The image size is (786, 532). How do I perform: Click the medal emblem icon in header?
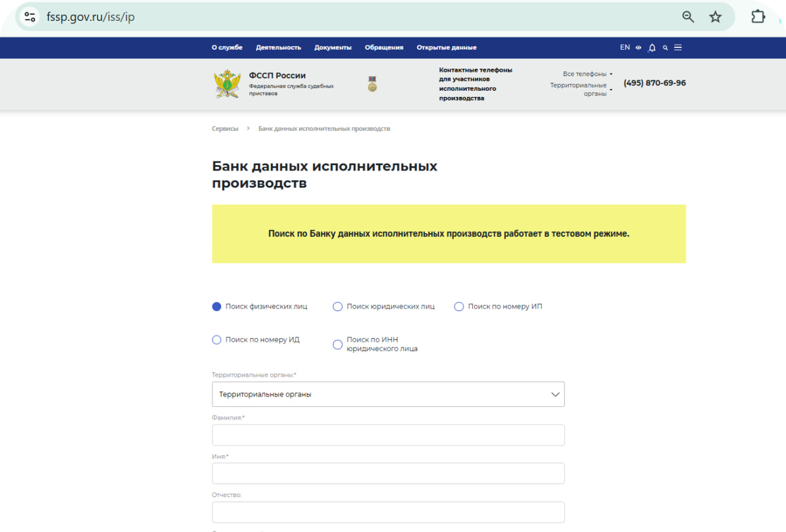click(x=372, y=84)
